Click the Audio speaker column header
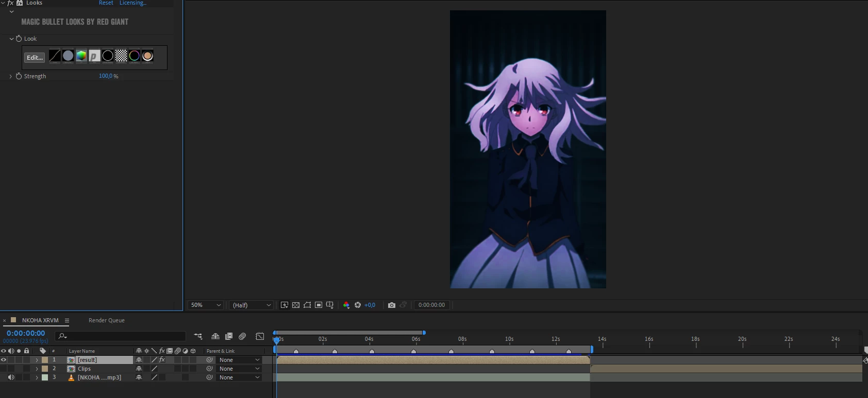 (11, 351)
